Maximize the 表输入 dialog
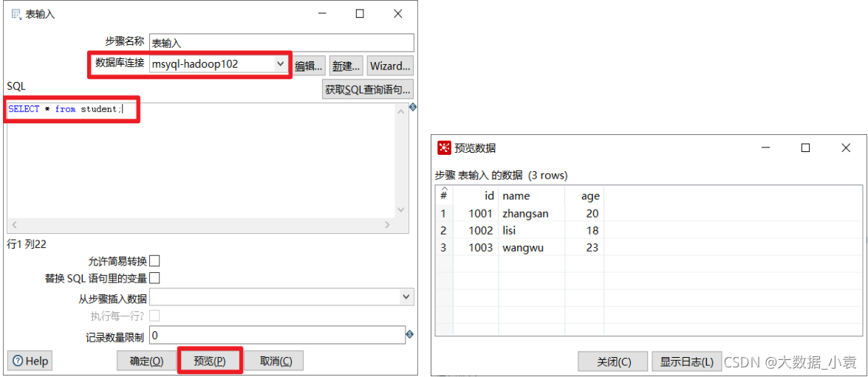The height and width of the screenshot is (377, 868). [360, 14]
